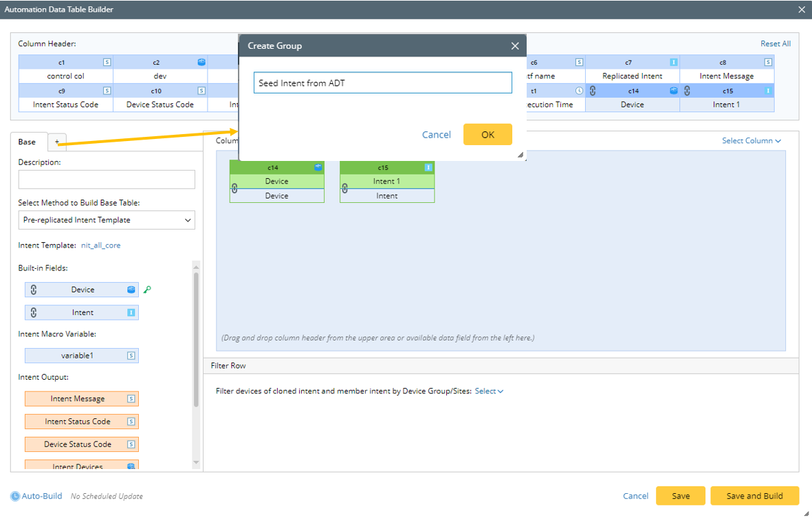Click the 'control col' header cell
Screen dimensions: 812x520
tap(66, 76)
